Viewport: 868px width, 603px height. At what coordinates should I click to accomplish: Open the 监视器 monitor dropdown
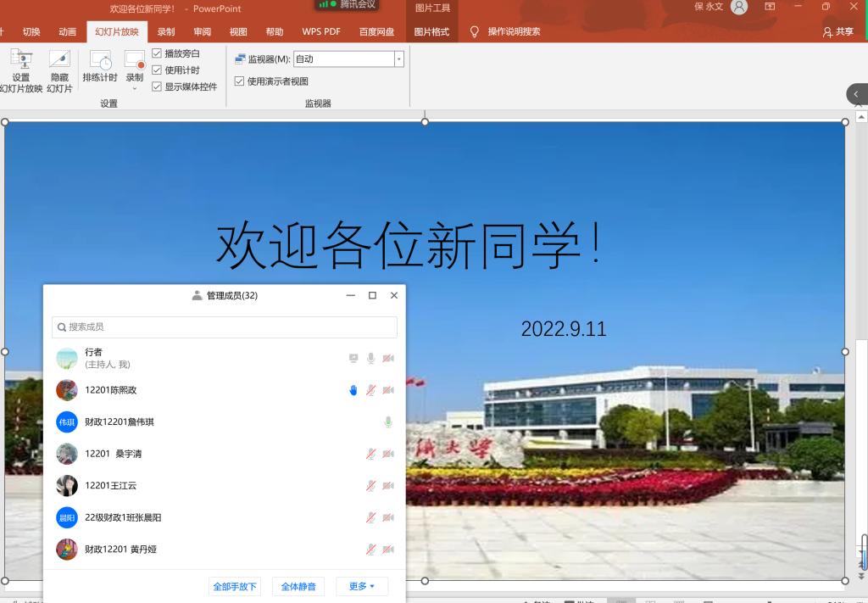click(398, 59)
